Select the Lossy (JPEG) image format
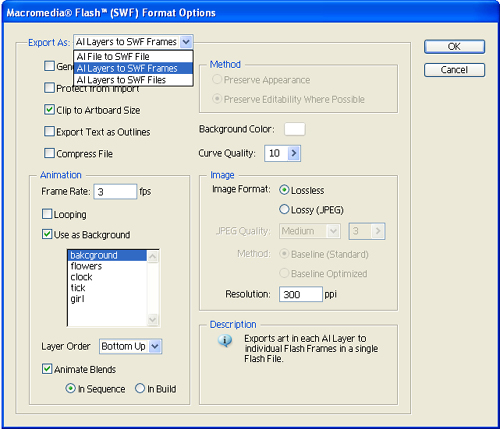 point(284,209)
